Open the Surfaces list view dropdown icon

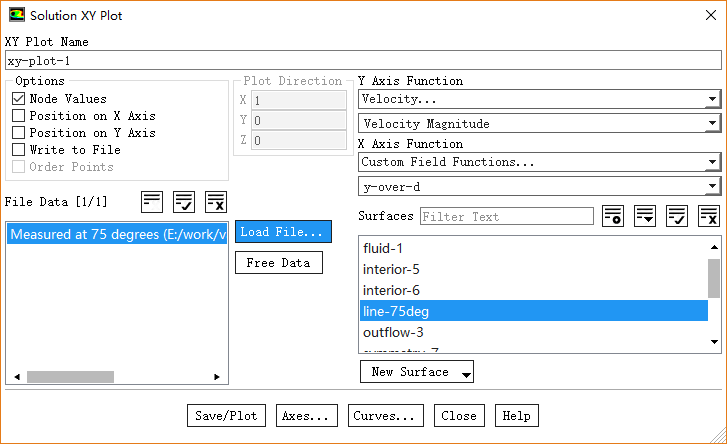coord(645,216)
